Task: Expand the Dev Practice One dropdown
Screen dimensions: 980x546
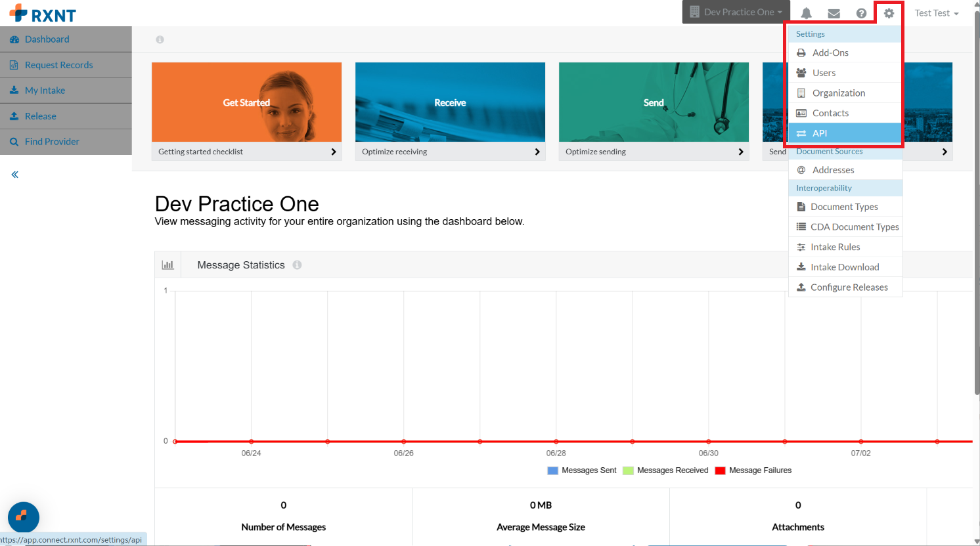Action: tap(736, 12)
